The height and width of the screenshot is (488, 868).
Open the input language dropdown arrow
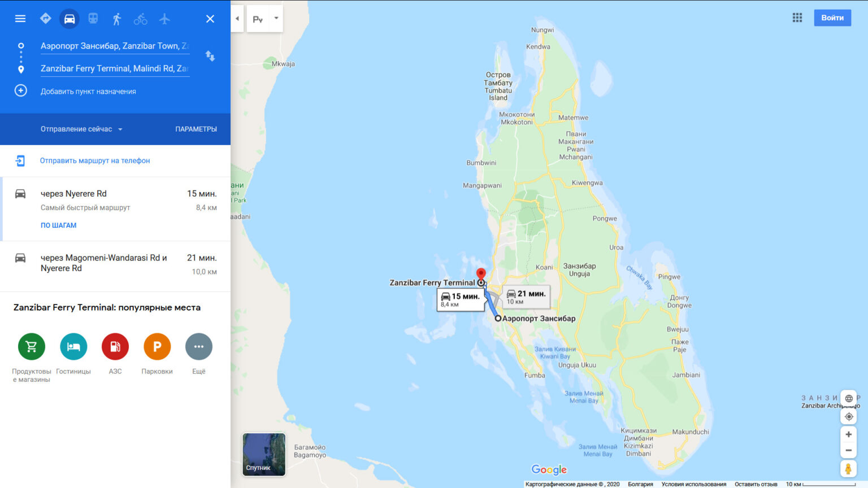(x=276, y=18)
